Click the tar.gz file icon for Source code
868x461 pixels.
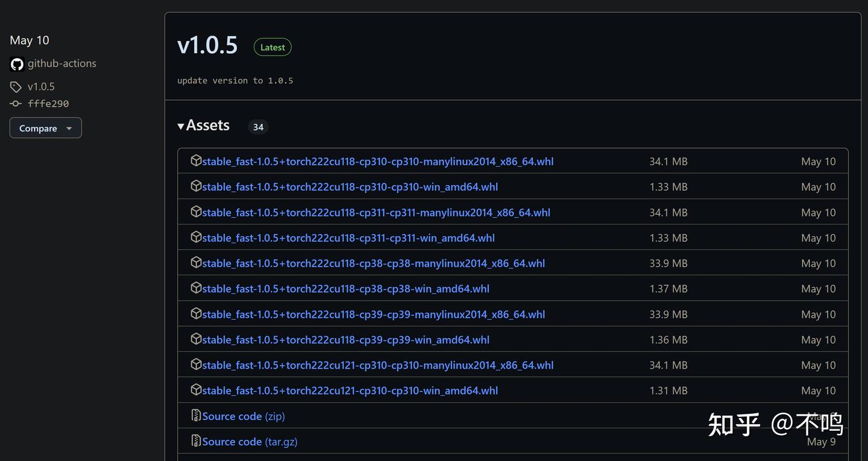tap(196, 441)
